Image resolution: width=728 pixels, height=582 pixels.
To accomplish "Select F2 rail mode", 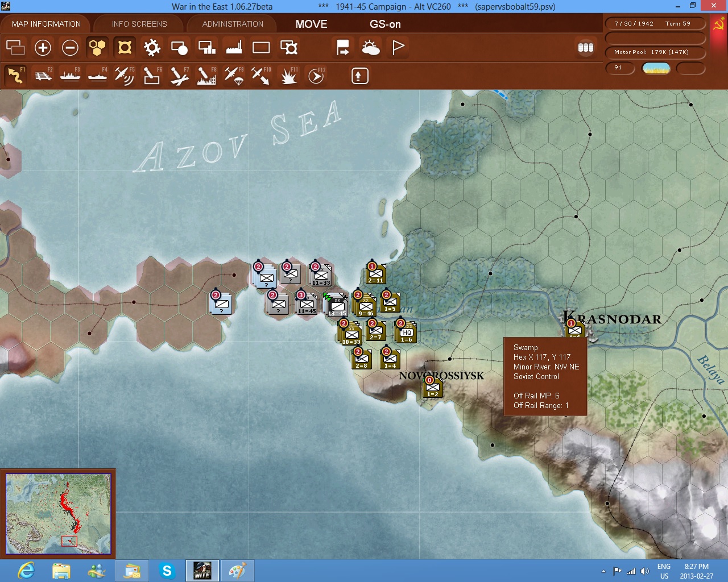I will coord(43,75).
